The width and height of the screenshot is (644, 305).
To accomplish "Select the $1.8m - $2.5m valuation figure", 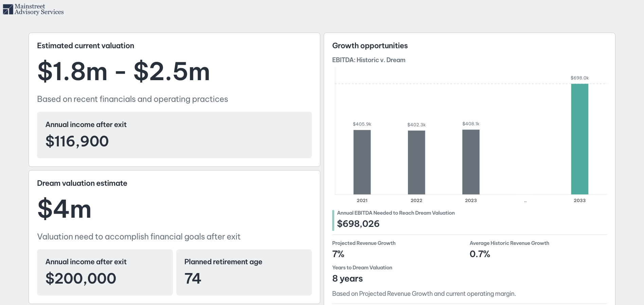I will click(x=124, y=72).
